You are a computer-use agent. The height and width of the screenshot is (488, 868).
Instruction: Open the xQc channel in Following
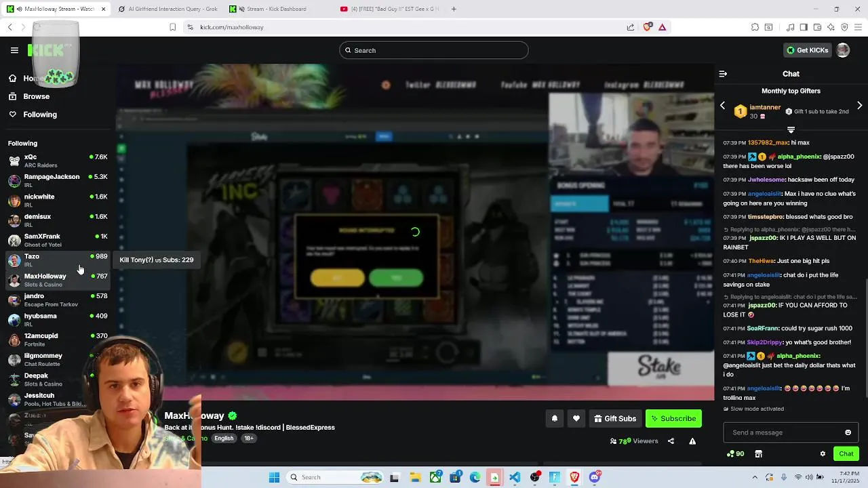(57, 161)
